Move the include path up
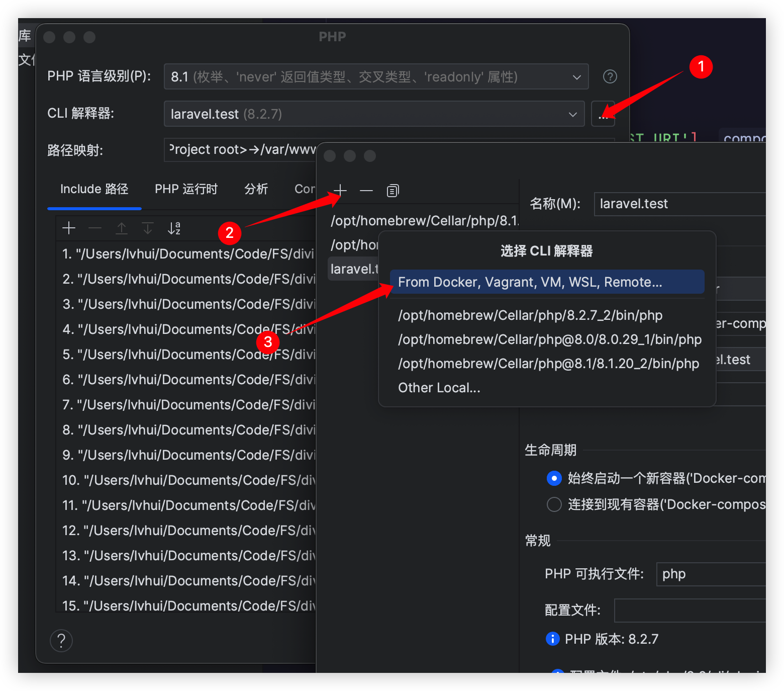The image size is (784, 691). 121,228
